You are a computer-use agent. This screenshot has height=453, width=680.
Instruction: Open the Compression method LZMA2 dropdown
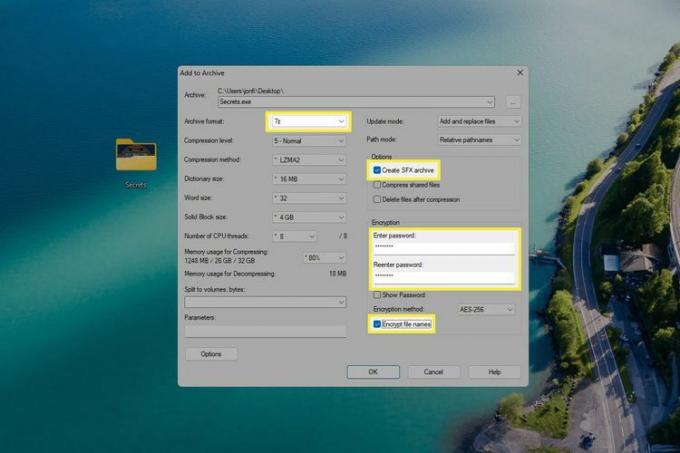point(308,160)
